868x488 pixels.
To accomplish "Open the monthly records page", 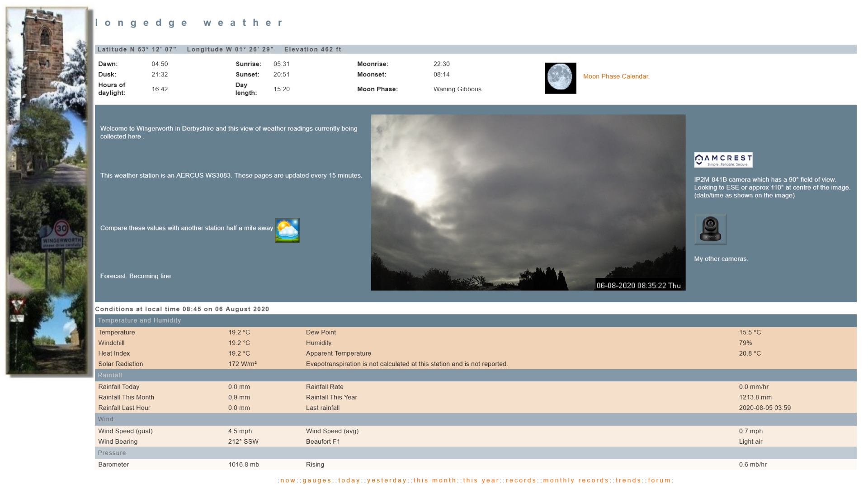I will (576, 480).
